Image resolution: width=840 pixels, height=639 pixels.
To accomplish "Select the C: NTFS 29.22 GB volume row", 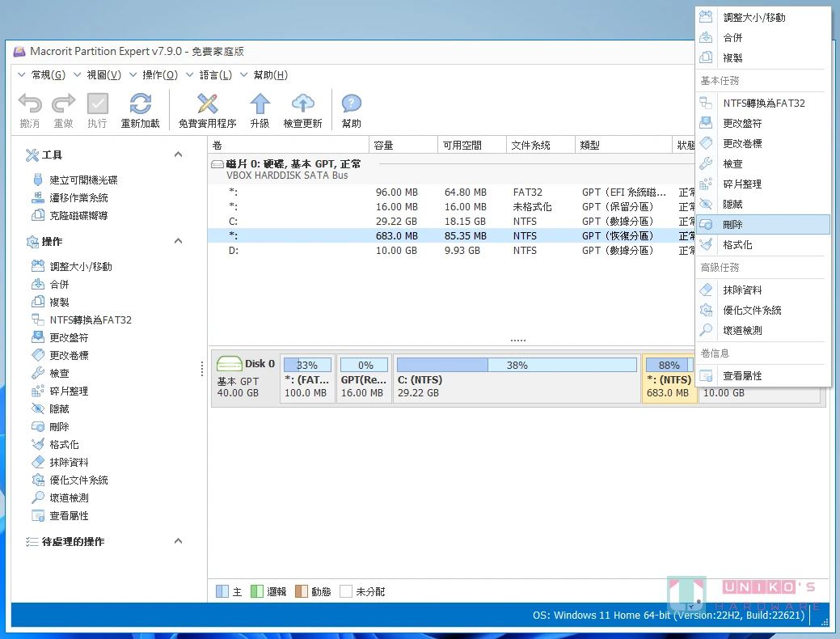I will point(451,222).
